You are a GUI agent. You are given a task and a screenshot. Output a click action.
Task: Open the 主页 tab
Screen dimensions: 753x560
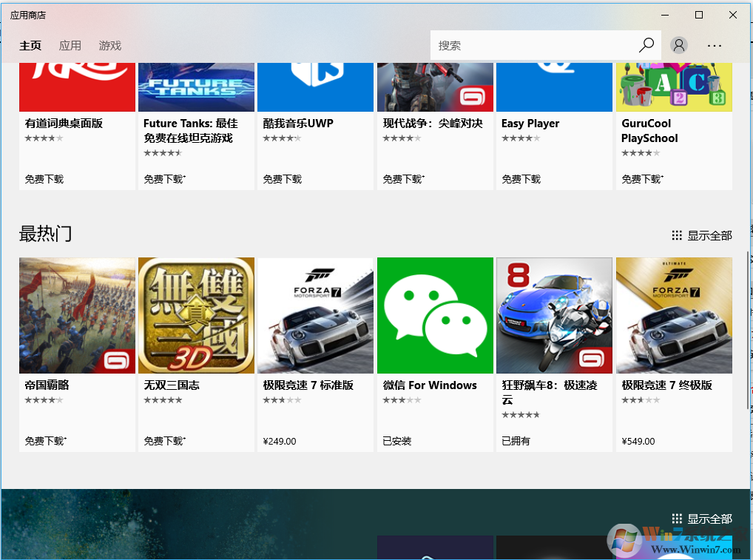(x=30, y=46)
